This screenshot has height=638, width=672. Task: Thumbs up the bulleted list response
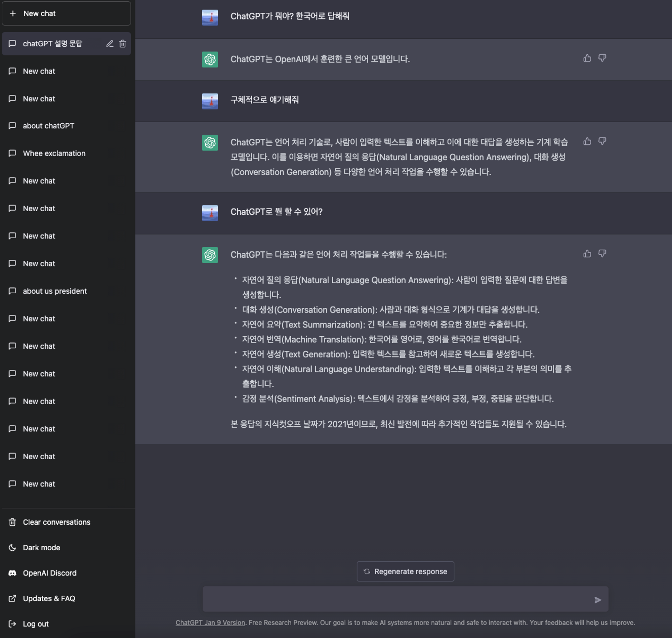tap(587, 254)
